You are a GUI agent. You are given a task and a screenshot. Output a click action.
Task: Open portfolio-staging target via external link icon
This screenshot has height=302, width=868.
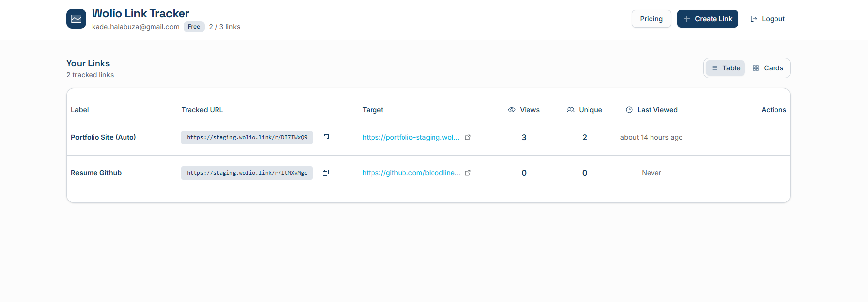[468, 137]
